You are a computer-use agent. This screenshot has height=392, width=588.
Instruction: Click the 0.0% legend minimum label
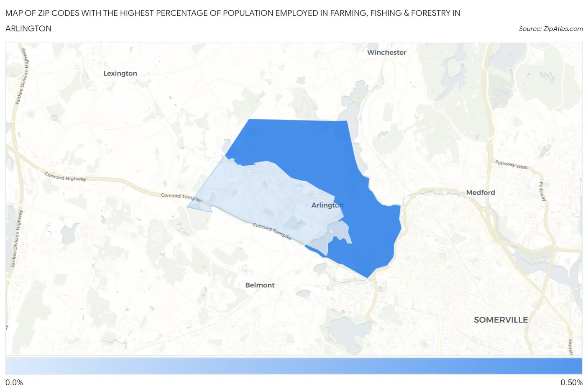[x=14, y=382]
